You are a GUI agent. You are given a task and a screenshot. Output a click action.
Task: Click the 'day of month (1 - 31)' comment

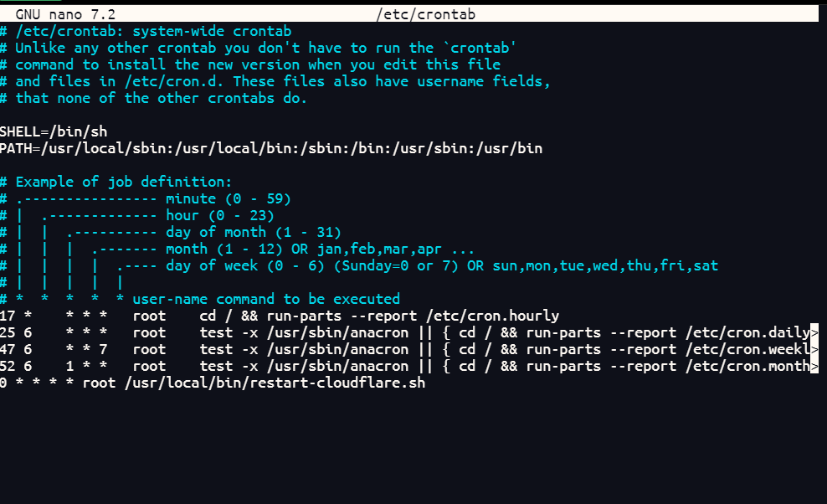253,232
